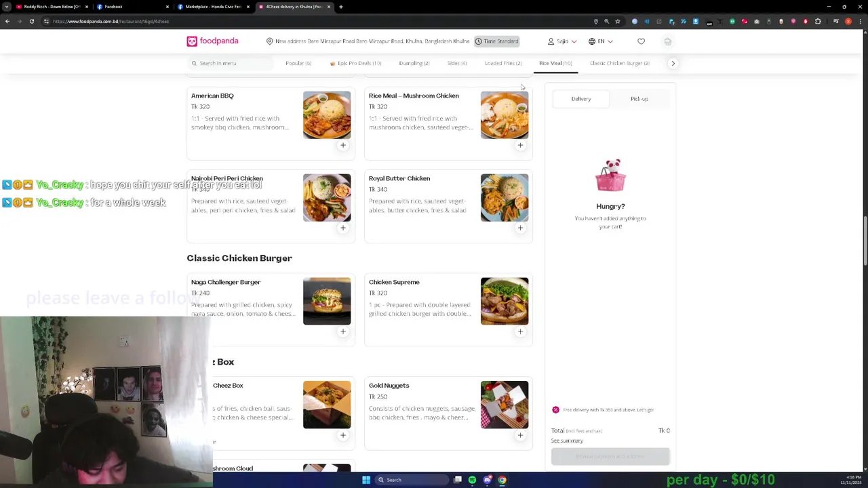The height and width of the screenshot is (488, 868).
Task: Add Royal Butter Chicken with plus icon
Action: pos(521,228)
